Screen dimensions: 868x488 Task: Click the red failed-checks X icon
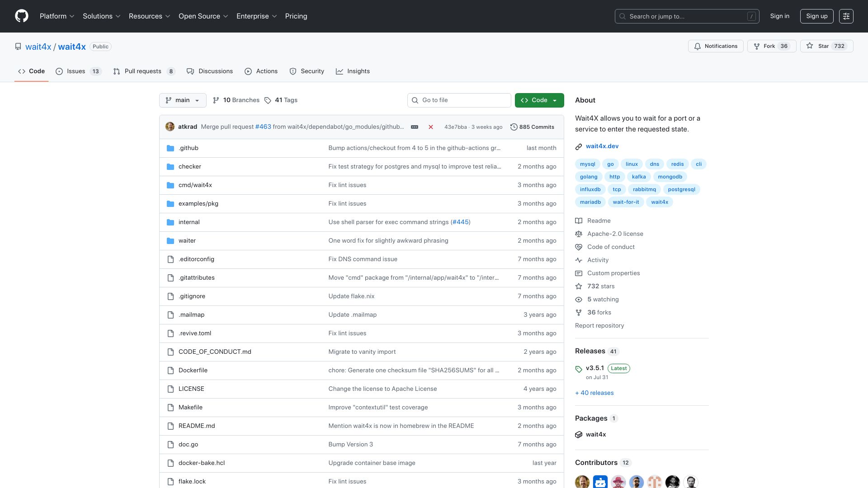431,127
